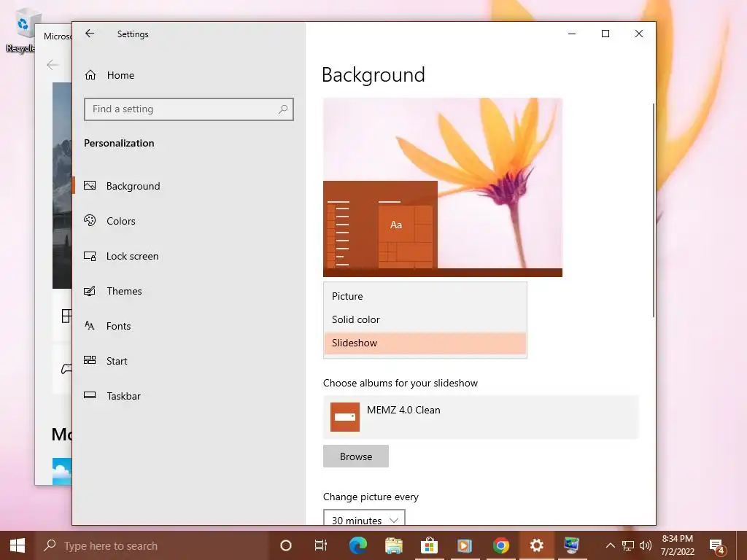Focus the Find a setting field
This screenshot has width=747, height=560.
[x=189, y=109]
